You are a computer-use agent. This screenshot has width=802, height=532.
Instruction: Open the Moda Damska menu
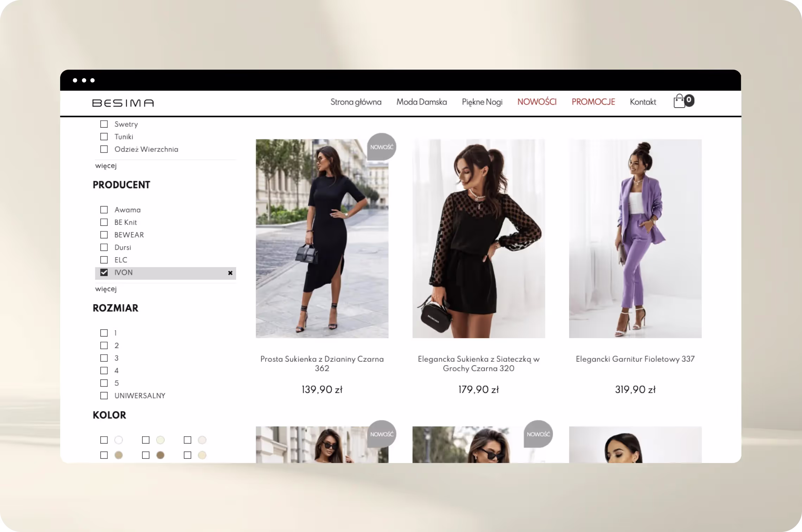click(x=421, y=102)
